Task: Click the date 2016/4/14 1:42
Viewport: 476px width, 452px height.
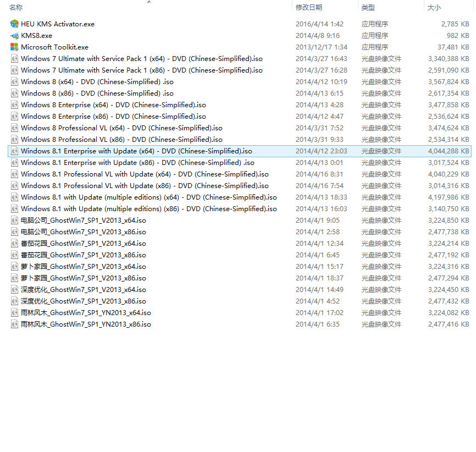Action: (320, 24)
